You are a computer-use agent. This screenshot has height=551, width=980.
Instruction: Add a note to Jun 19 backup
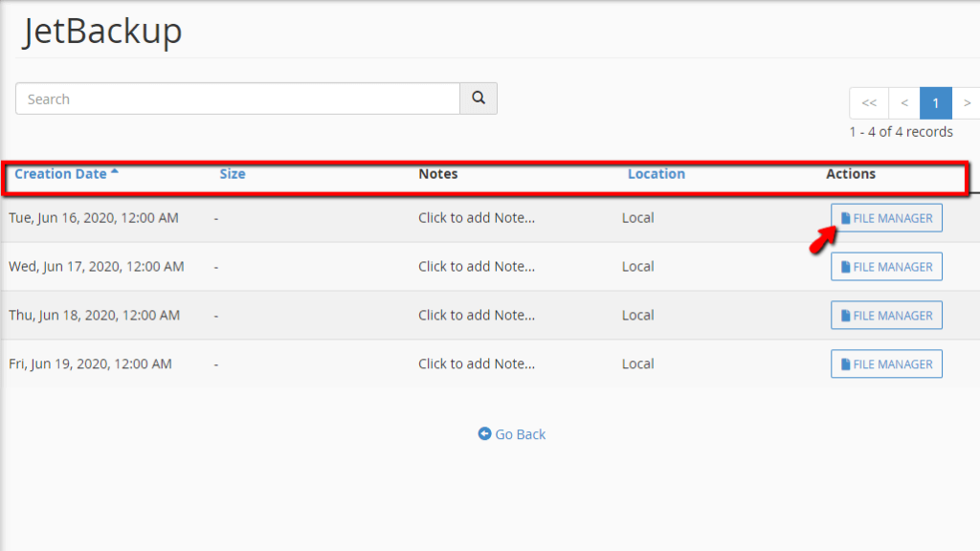(x=477, y=364)
